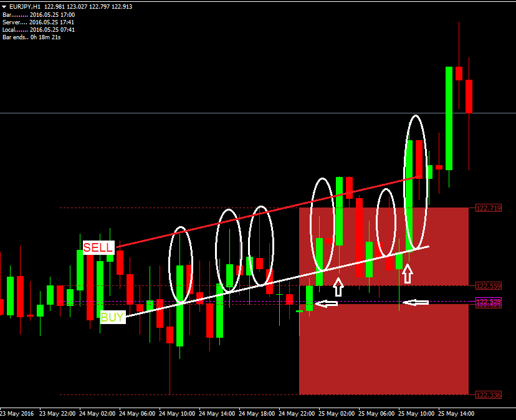Select the 122.559 price level label

point(489,286)
